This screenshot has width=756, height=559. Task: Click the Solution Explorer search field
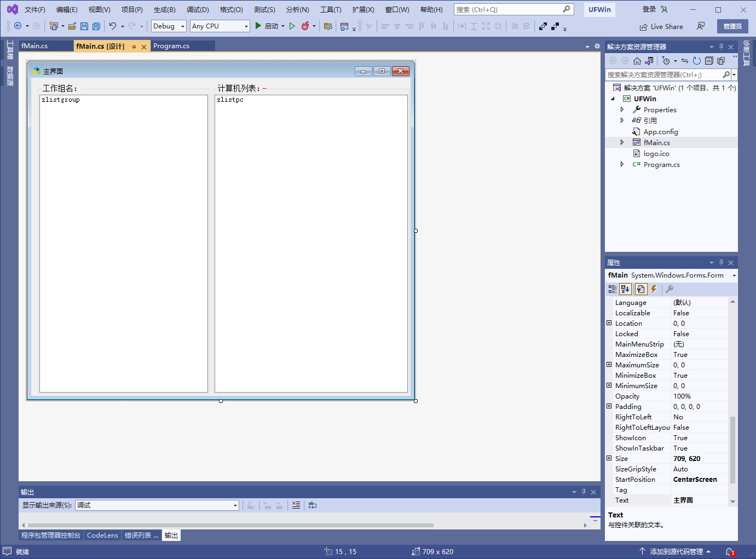point(663,74)
